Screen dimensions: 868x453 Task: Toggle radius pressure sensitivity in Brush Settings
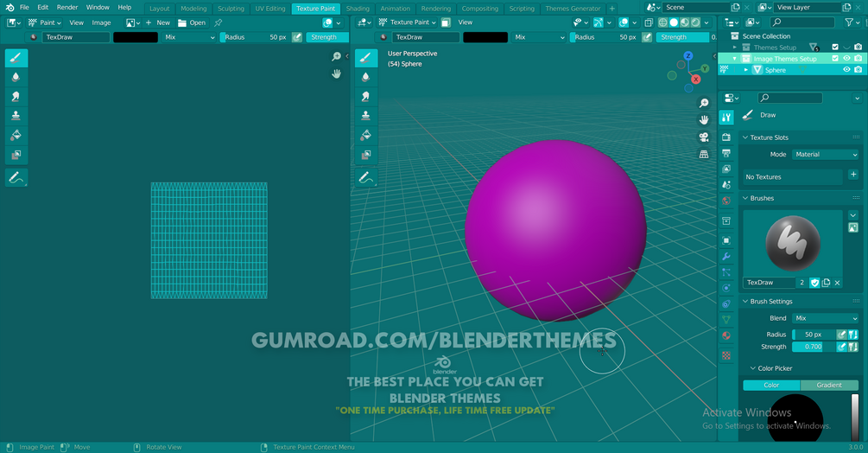841,335
